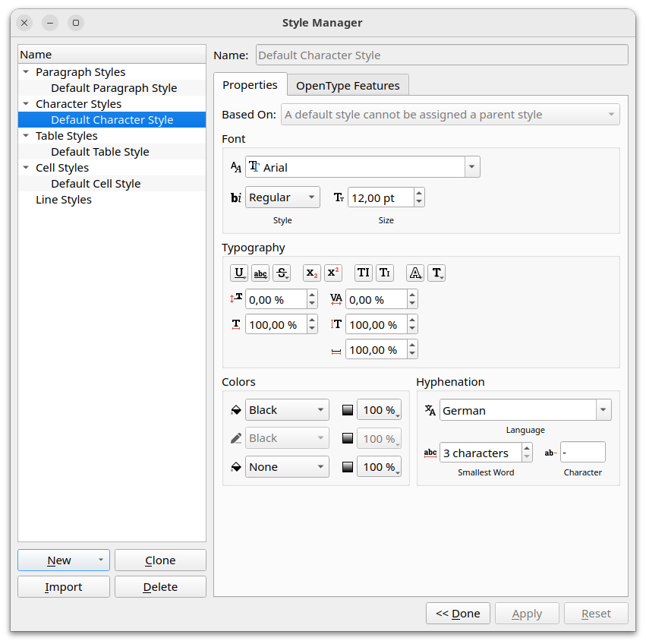Click the Shadowed text button
Viewport: 646px width, 644px height.
(436, 273)
